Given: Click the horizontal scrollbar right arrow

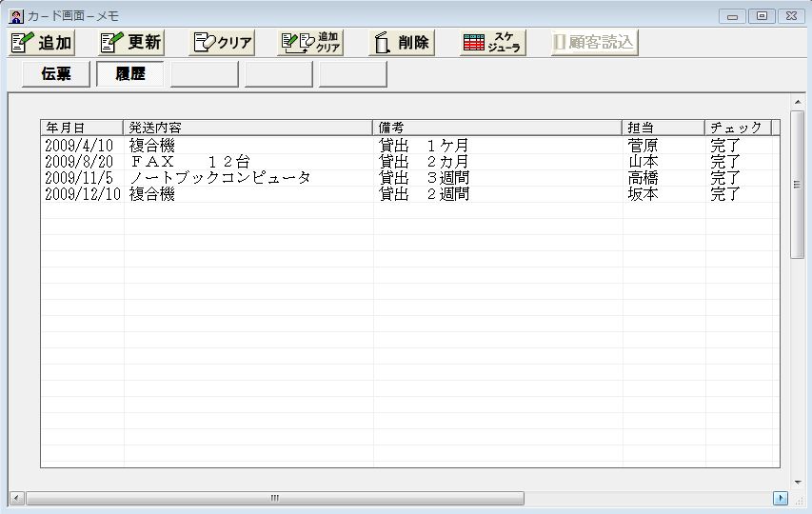Looking at the screenshot, I should coord(781,499).
